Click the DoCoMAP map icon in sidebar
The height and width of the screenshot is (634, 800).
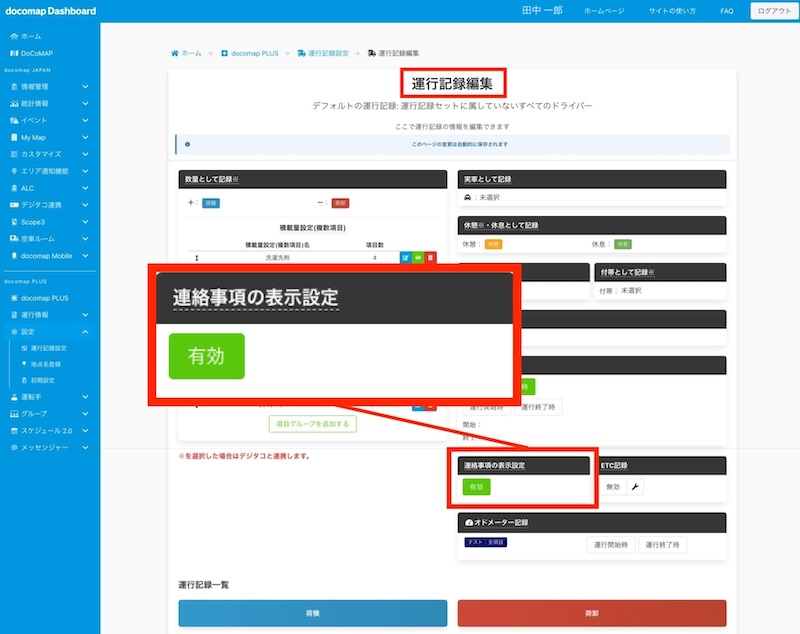[14, 52]
